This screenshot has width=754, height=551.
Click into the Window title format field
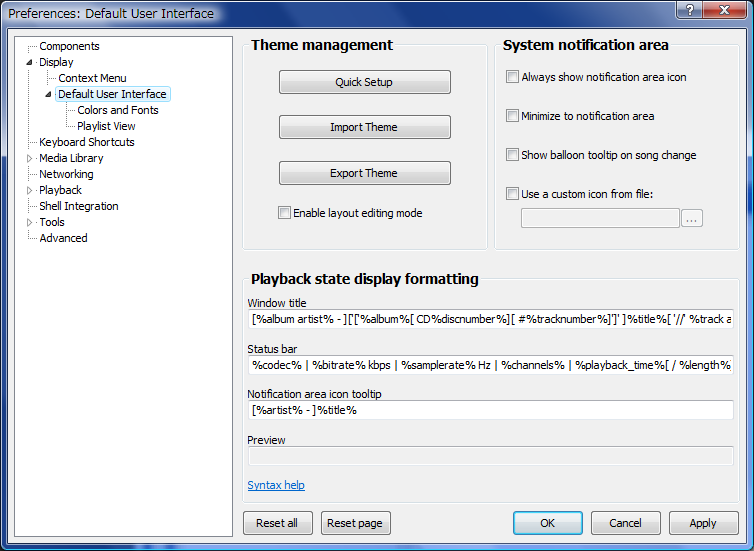[x=490, y=319]
